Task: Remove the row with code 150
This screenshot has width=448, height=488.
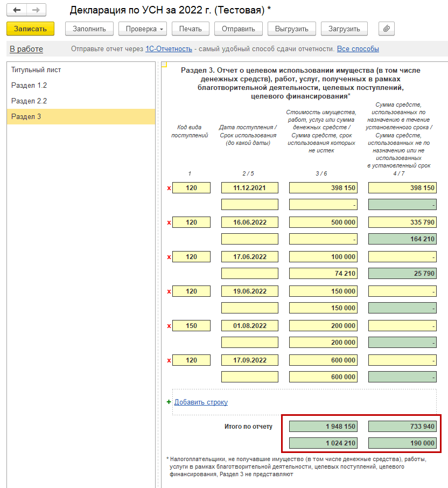Action: click(x=169, y=326)
